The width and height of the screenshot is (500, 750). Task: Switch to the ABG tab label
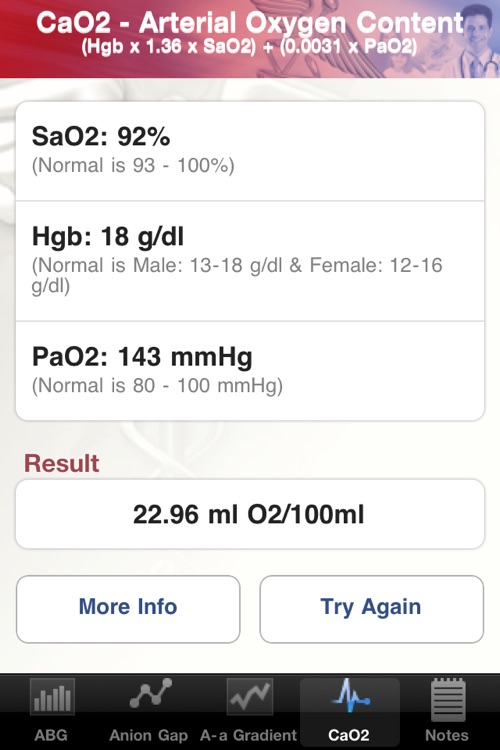coord(51,735)
